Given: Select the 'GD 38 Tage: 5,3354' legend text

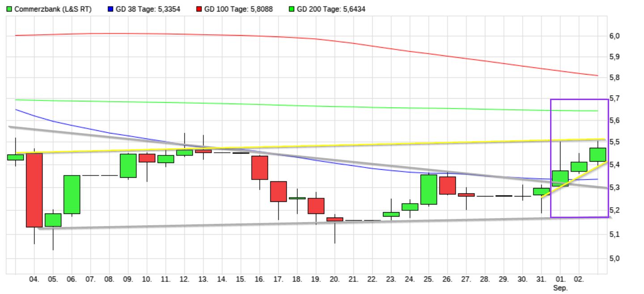Looking at the screenshot, I should pyautogui.click(x=148, y=9).
